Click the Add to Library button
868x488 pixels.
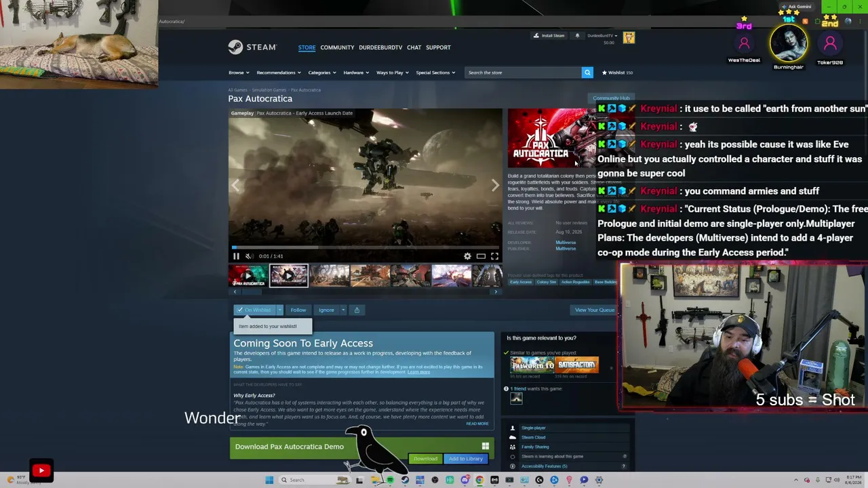pos(466,459)
